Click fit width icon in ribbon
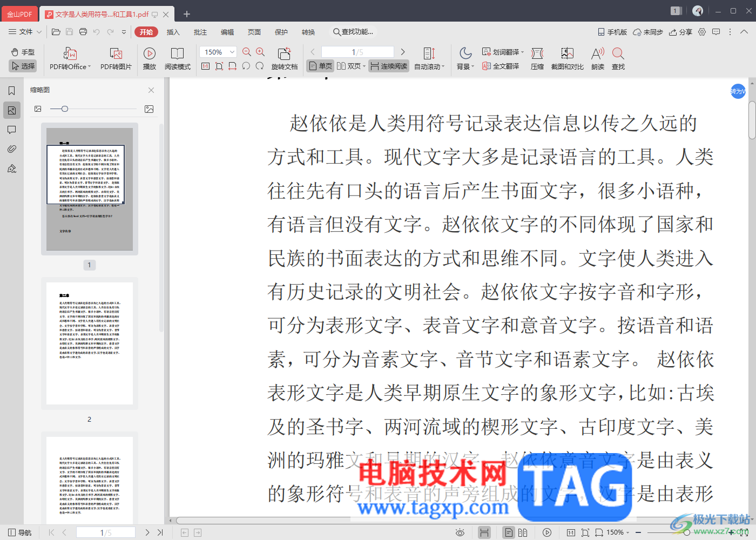The image size is (756, 540). pyautogui.click(x=233, y=66)
